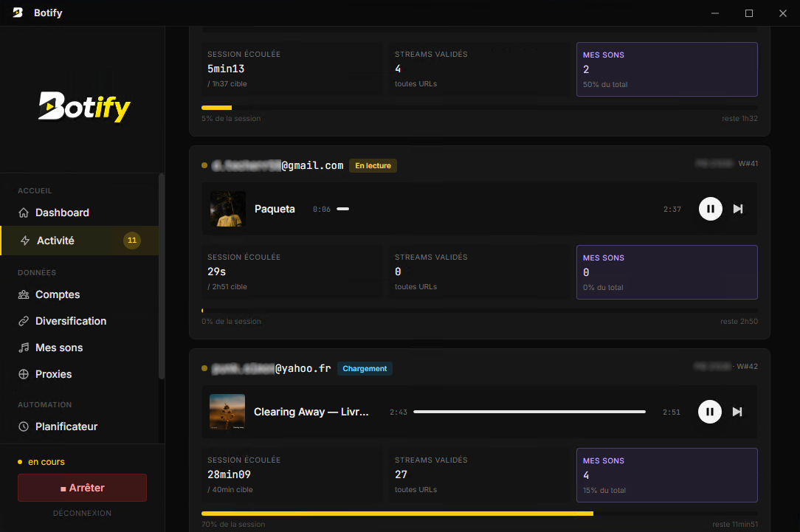Click the Planificateur clock icon
The width and height of the screenshot is (800, 532).
click(x=24, y=426)
